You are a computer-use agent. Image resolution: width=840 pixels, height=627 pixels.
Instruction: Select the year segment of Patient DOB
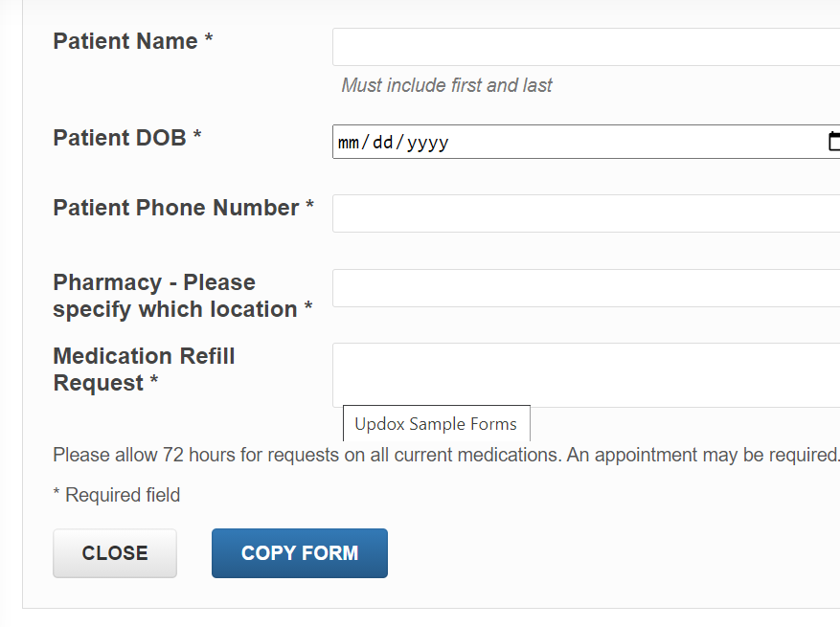427,143
